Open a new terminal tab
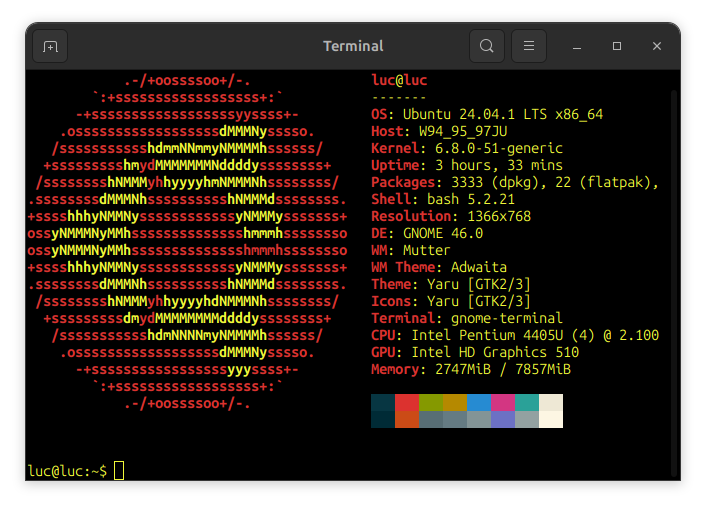The width and height of the screenshot is (706, 509). (50, 46)
